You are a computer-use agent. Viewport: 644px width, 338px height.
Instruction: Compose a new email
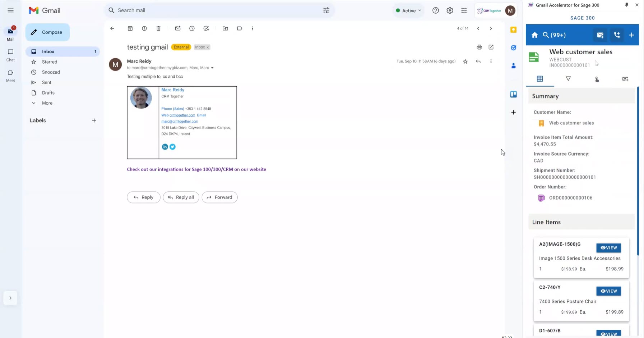coord(47,32)
